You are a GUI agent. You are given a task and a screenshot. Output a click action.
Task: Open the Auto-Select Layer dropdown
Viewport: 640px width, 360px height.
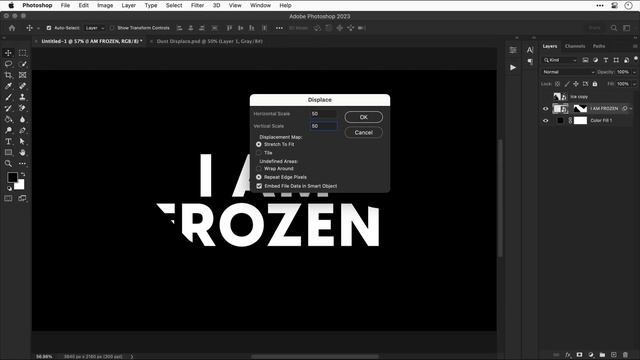tap(95, 28)
